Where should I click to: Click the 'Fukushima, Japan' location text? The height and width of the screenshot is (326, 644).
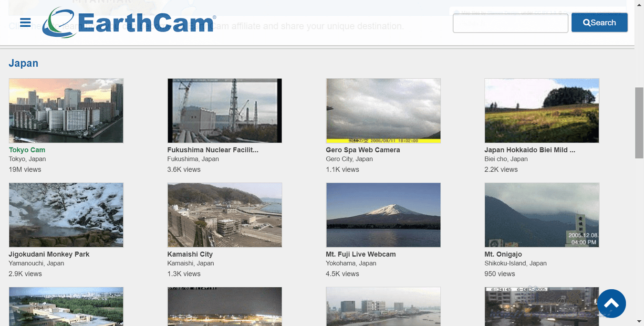[193, 159]
